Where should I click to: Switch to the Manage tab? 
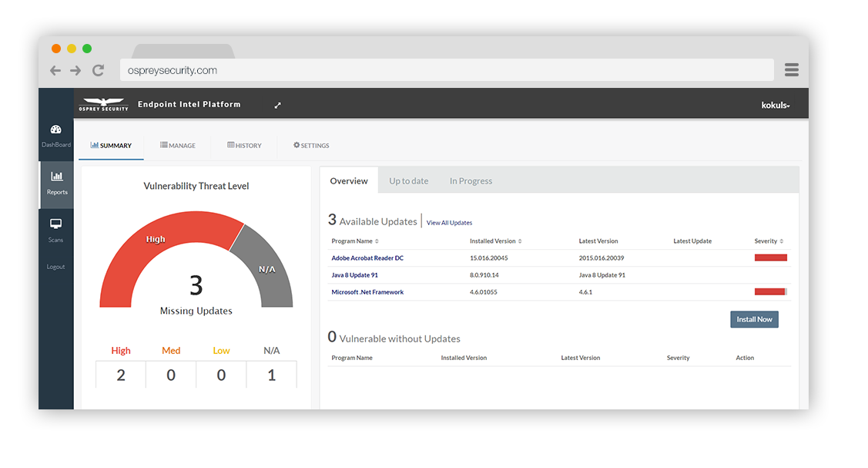tap(178, 146)
